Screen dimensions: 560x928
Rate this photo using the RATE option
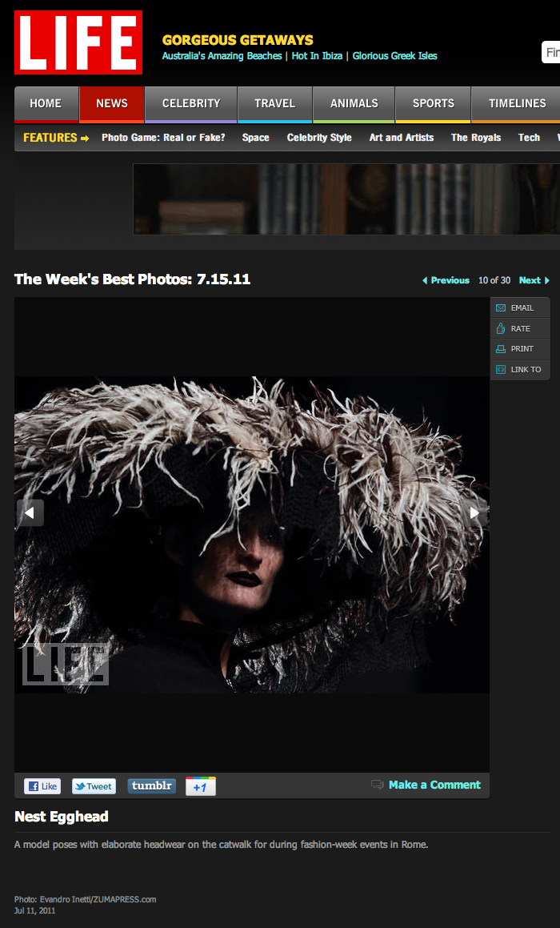pos(520,328)
